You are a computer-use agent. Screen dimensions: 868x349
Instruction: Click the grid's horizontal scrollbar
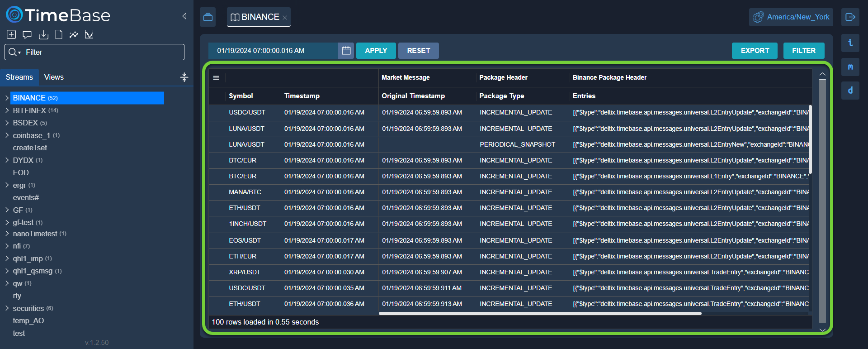point(540,313)
